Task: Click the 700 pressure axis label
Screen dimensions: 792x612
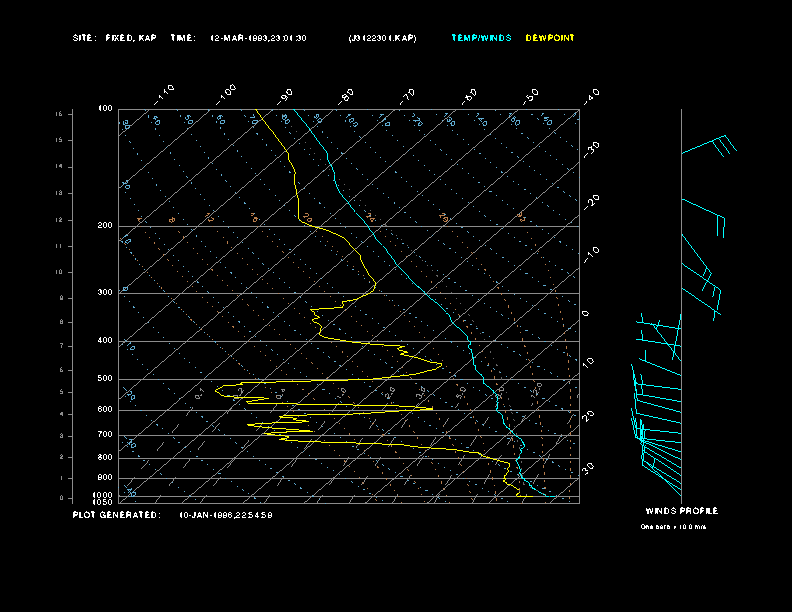Action: [x=105, y=435]
